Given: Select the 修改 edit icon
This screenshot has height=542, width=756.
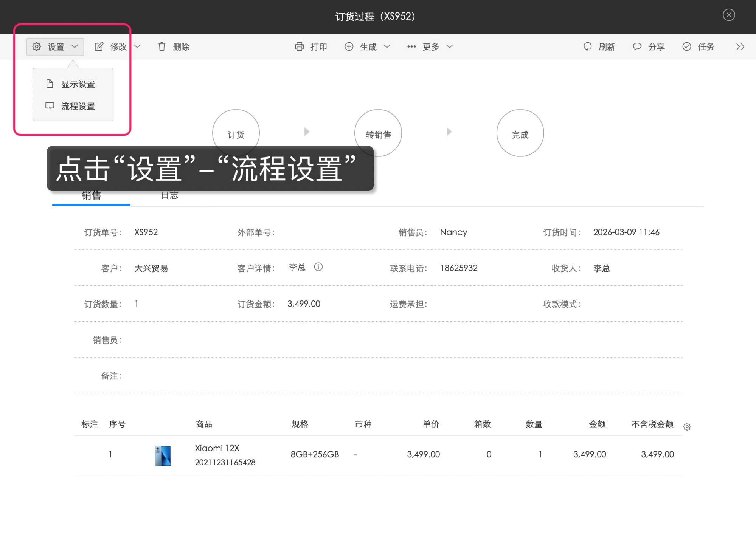Looking at the screenshot, I should pos(99,46).
